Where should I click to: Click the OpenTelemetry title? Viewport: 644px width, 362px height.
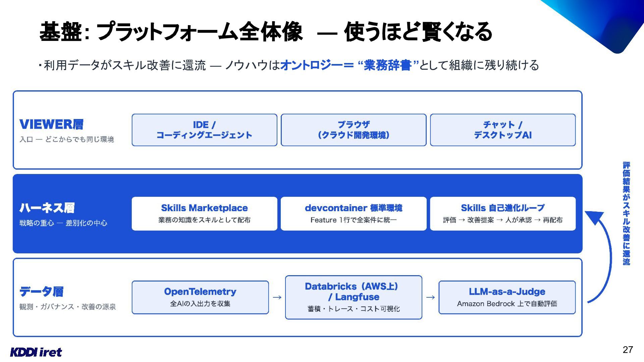[200, 292]
